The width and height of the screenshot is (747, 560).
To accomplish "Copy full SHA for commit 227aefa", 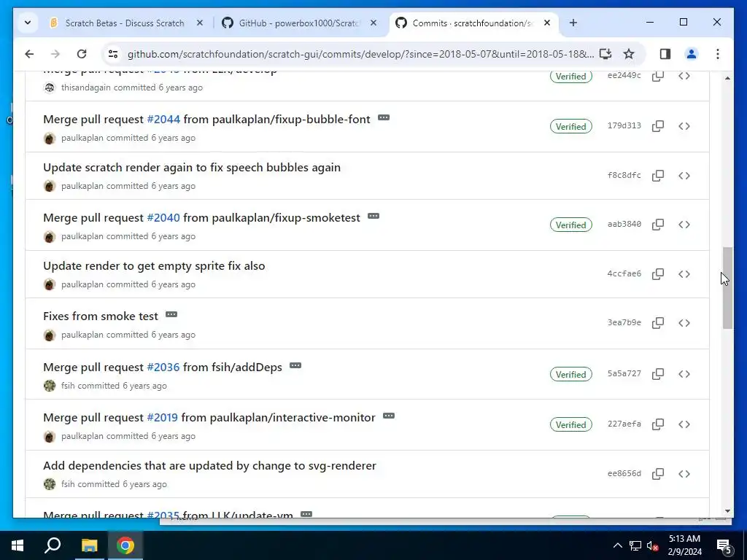I will pyautogui.click(x=658, y=424).
